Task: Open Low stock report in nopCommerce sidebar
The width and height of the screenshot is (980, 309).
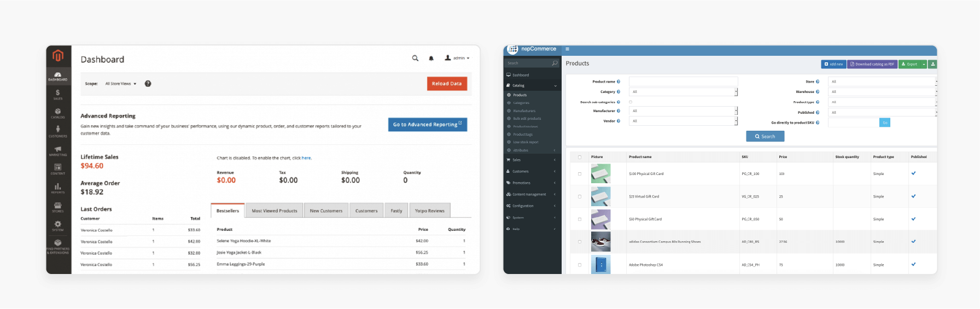Action: point(526,142)
